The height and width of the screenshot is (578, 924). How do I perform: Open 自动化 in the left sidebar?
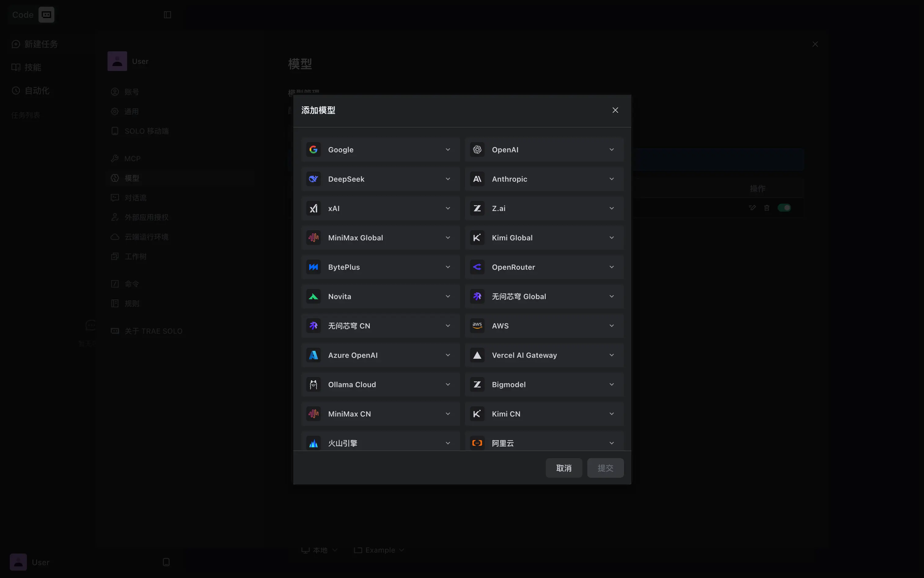[x=31, y=91]
